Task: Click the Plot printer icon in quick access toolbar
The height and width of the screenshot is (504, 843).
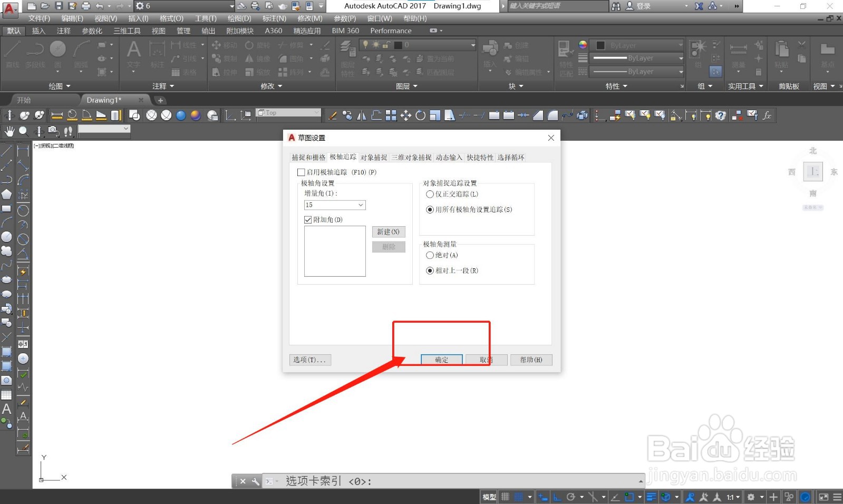Action: pyautogui.click(x=86, y=6)
